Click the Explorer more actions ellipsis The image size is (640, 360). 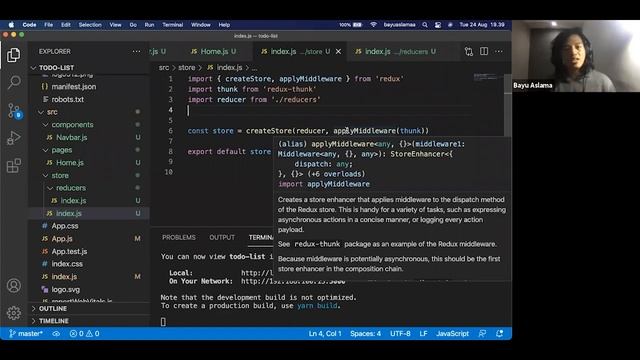[x=136, y=51]
